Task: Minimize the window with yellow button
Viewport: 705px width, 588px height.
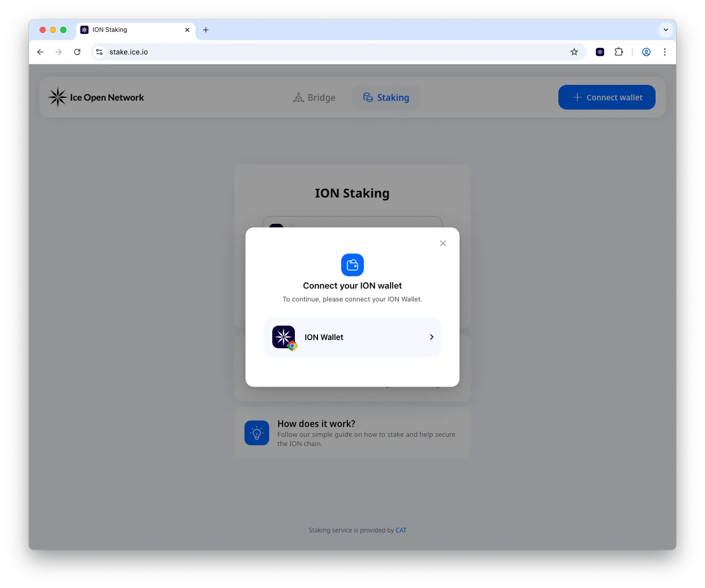Action: pos(53,30)
